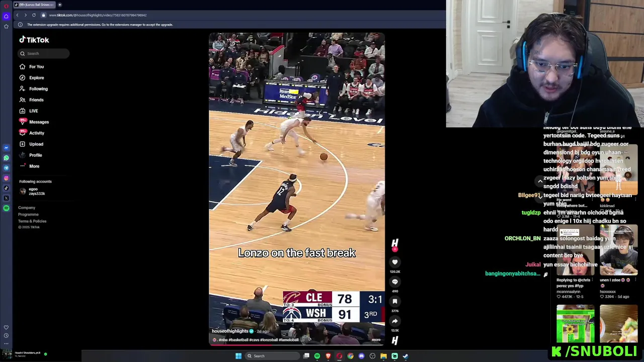644x362 pixels.
Task: Open TikTok in Opera sidebar
Action: click(6, 188)
